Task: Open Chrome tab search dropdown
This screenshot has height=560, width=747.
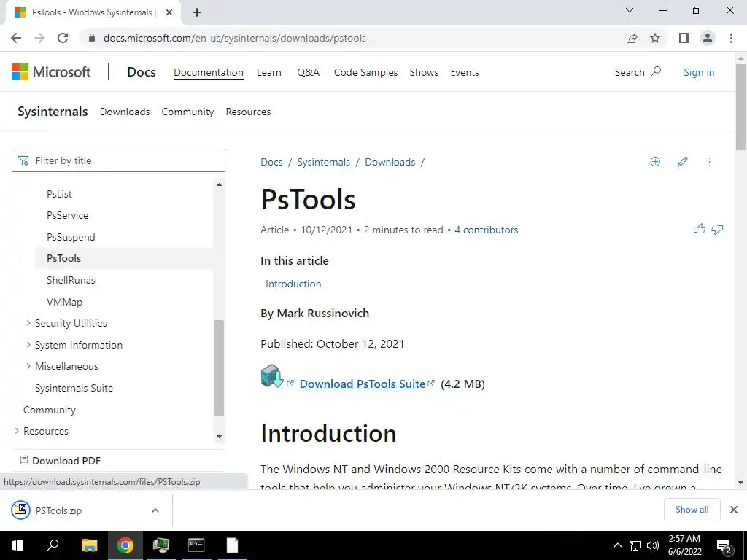Action: pyautogui.click(x=630, y=10)
